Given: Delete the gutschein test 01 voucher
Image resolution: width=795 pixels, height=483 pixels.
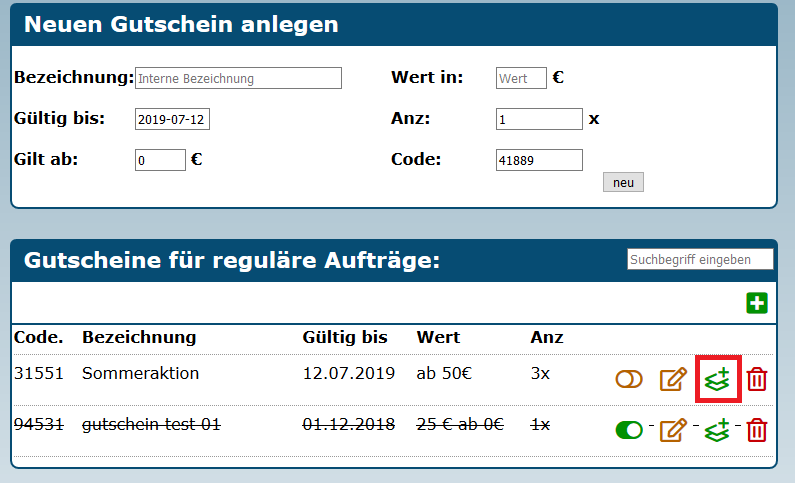Looking at the screenshot, I should pyautogui.click(x=757, y=430).
